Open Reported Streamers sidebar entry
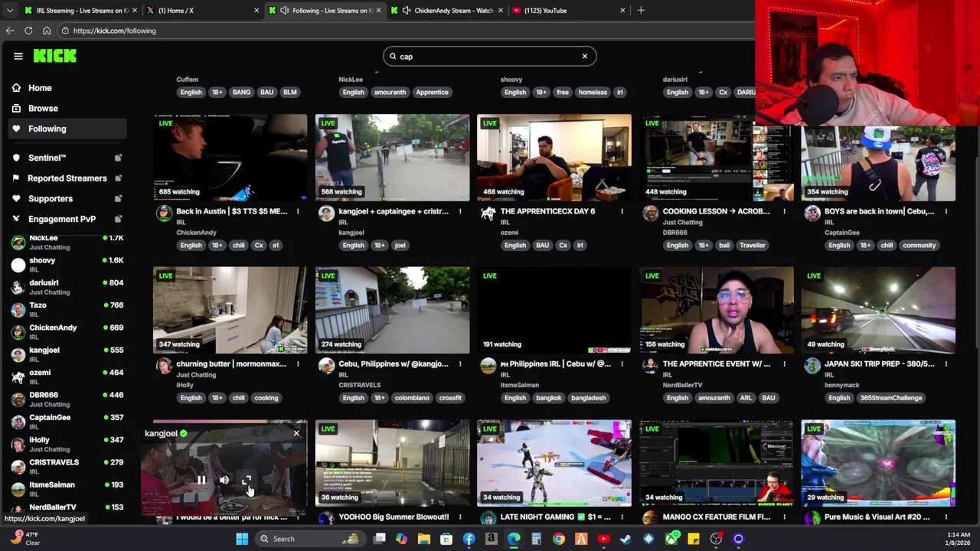The image size is (980, 551). point(67,178)
